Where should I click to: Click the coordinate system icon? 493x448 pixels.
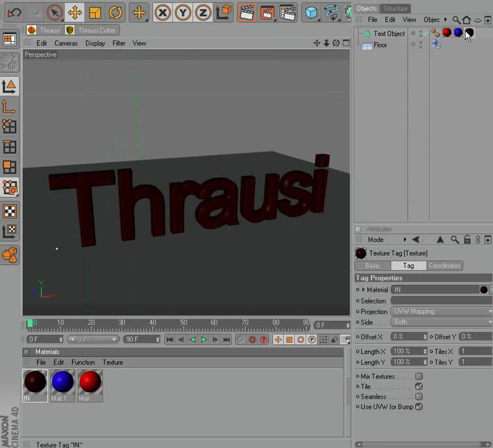pos(223,12)
